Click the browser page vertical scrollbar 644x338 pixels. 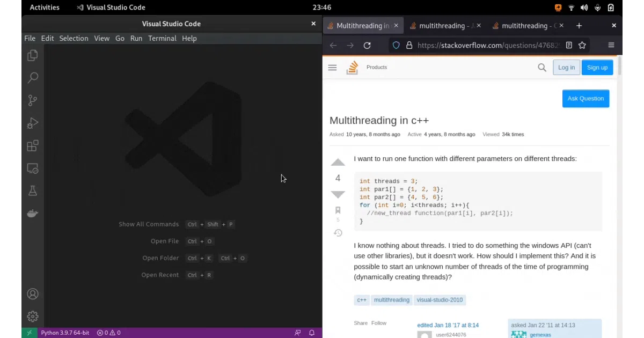point(620,66)
